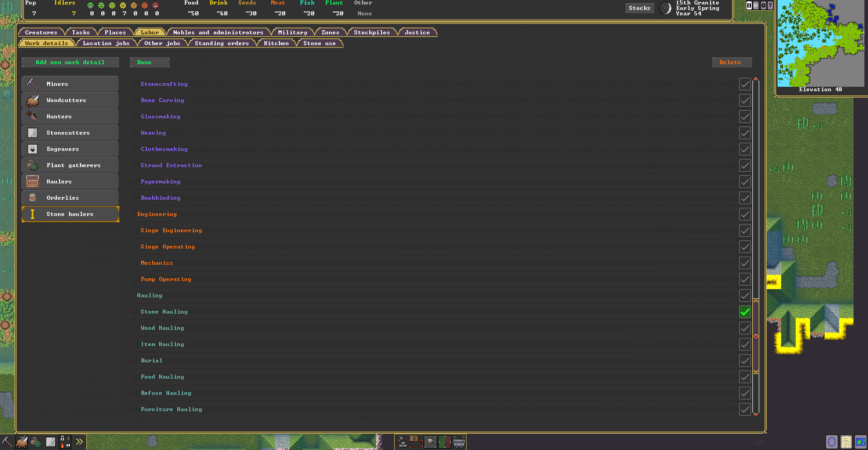Switch to the Creatures tab
This screenshot has width=868, height=450.
(x=41, y=33)
